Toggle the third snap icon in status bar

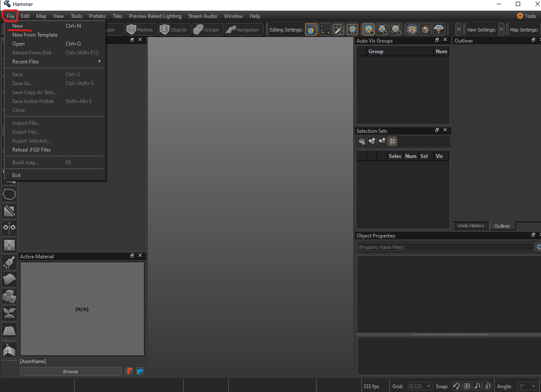tap(478, 386)
